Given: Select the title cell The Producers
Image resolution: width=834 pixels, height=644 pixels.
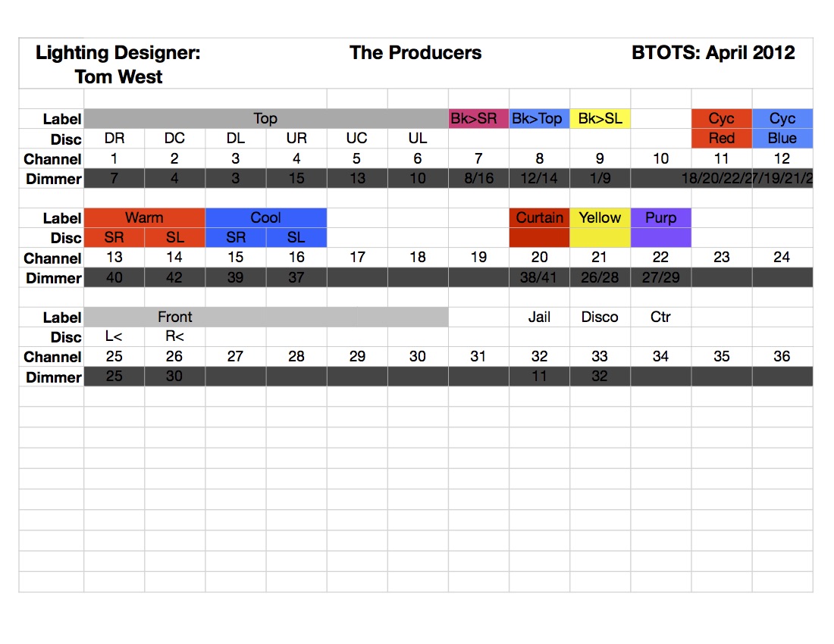Looking at the screenshot, I should (x=415, y=53).
